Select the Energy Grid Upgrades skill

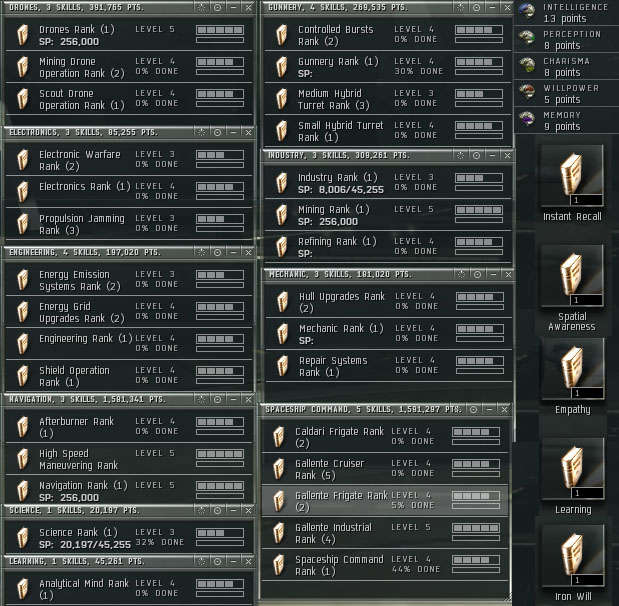(129, 312)
